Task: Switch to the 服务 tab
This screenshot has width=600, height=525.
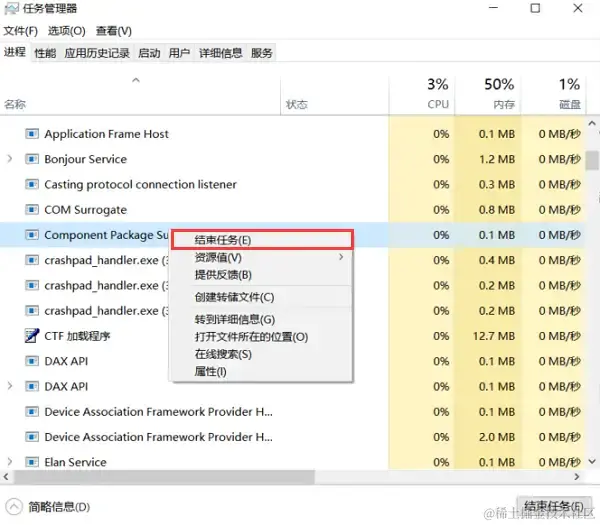Action: point(262,53)
